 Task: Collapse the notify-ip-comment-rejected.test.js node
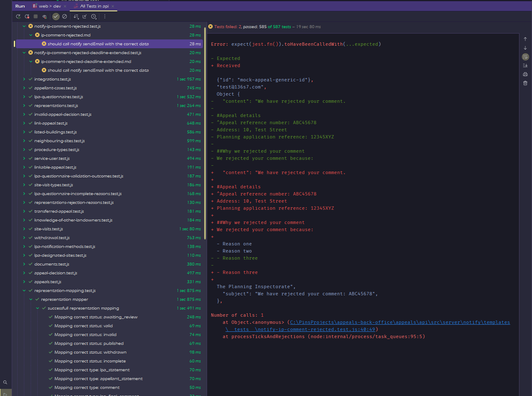point(24,26)
